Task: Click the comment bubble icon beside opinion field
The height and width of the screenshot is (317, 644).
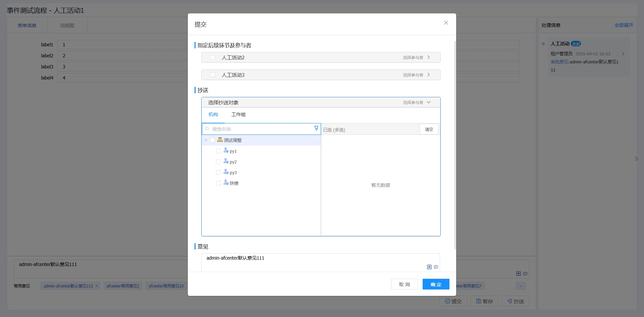Action: pos(436,267)
